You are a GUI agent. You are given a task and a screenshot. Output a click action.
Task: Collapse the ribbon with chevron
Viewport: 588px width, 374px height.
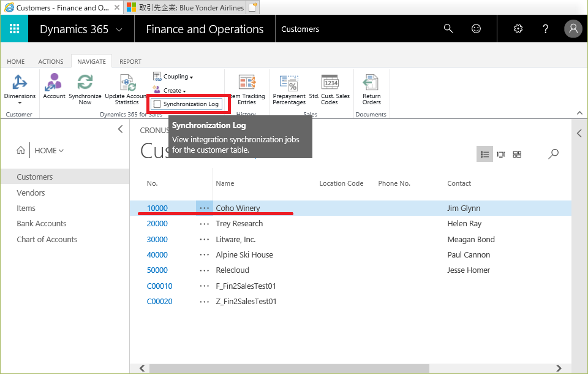click(579, 113)
